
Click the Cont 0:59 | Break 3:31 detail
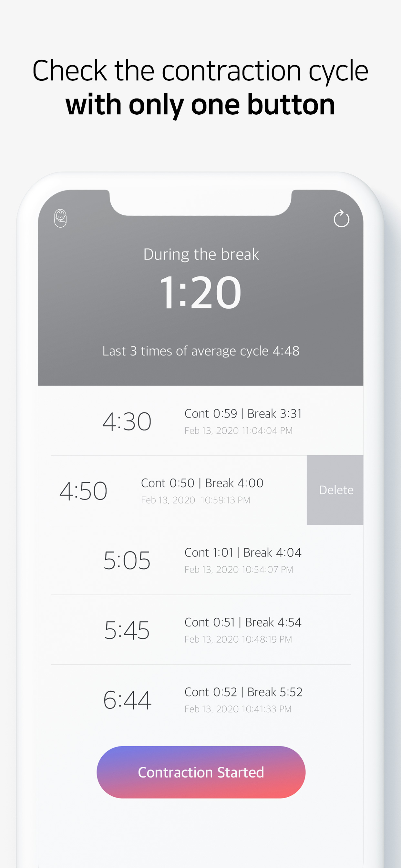(243, 413)
